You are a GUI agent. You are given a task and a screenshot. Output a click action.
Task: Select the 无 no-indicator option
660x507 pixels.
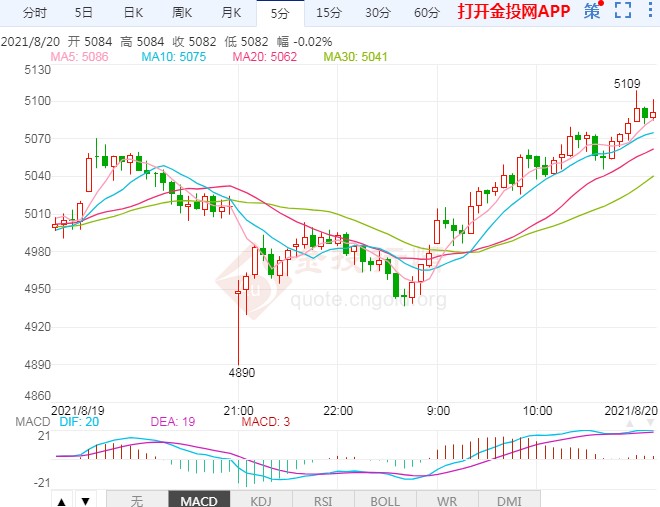click(136, 500)
